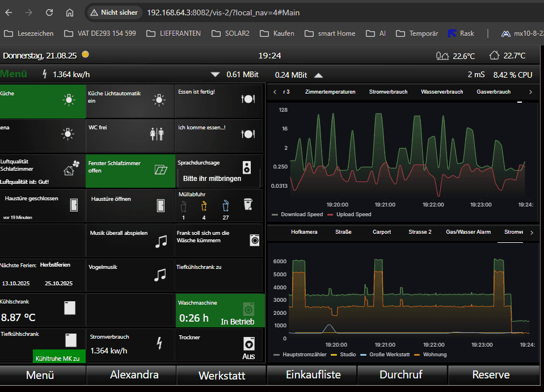
Task: Click the WC frei restroom icon
Action: point(157,134)
